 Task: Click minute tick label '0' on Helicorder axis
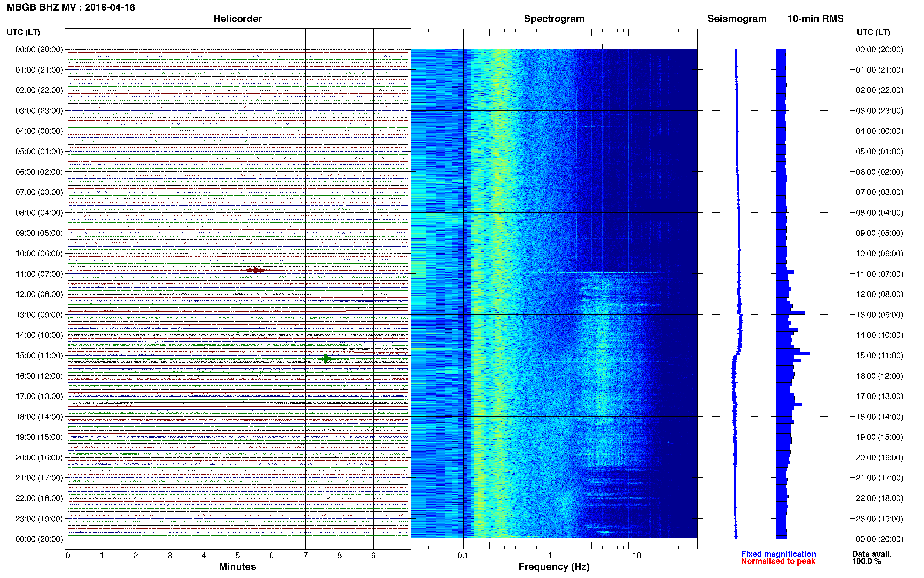pyautogui.click(x=68, y=555)
